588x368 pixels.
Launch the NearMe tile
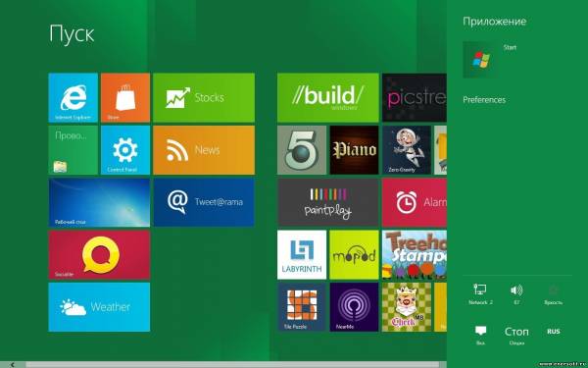click(354, 307)
